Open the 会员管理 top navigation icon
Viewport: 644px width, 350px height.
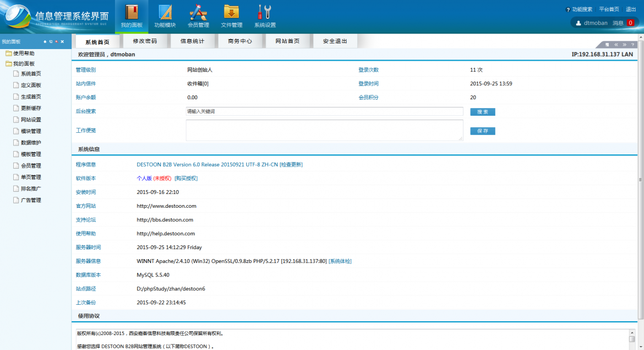pyautogui.click(x=198, y=12)
